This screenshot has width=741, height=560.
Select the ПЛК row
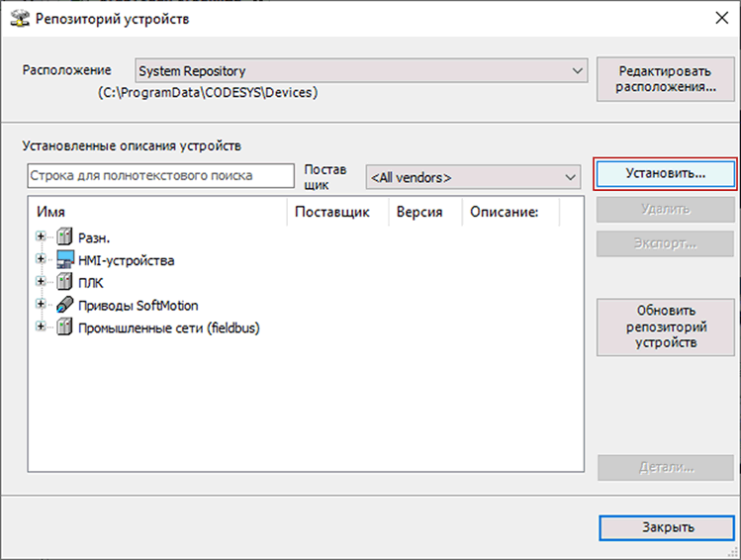coord(91,283)
